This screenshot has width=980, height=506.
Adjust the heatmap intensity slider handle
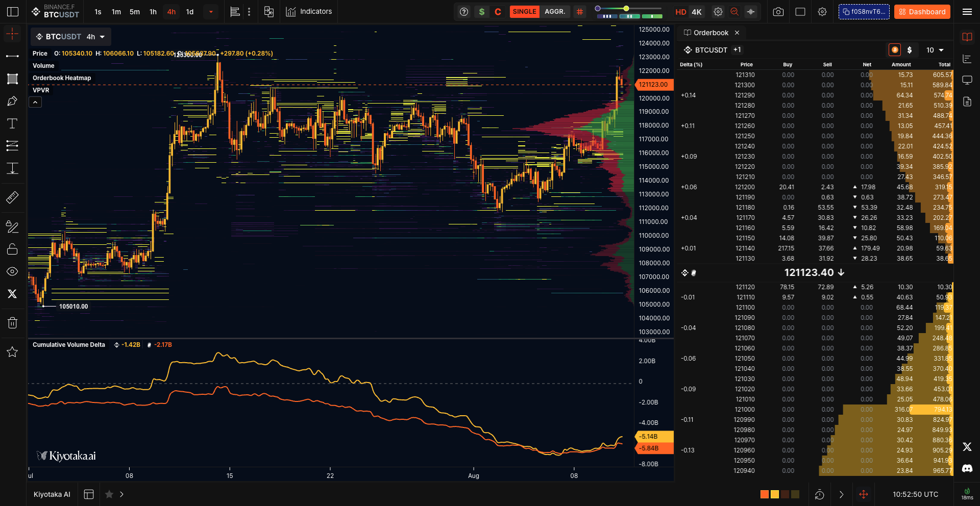coord(626,9)
